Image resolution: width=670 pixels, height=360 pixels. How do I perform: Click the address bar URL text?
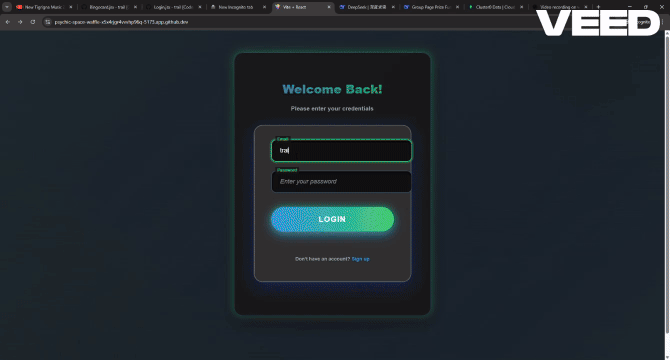(121, 22)
